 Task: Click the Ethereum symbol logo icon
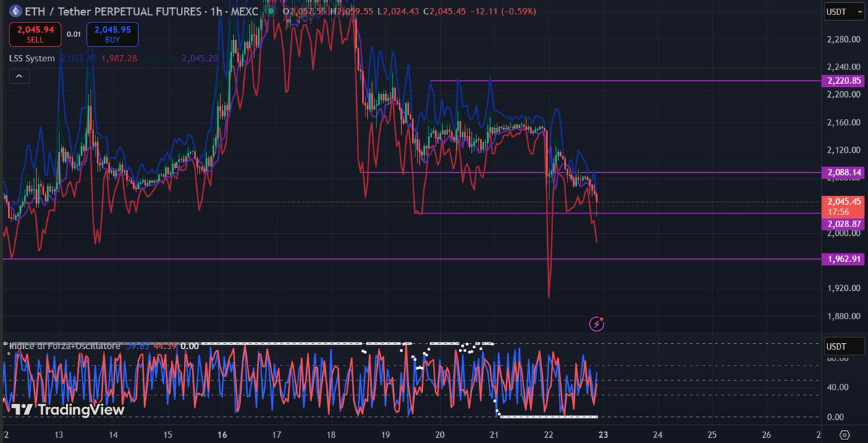coord(15,11)
